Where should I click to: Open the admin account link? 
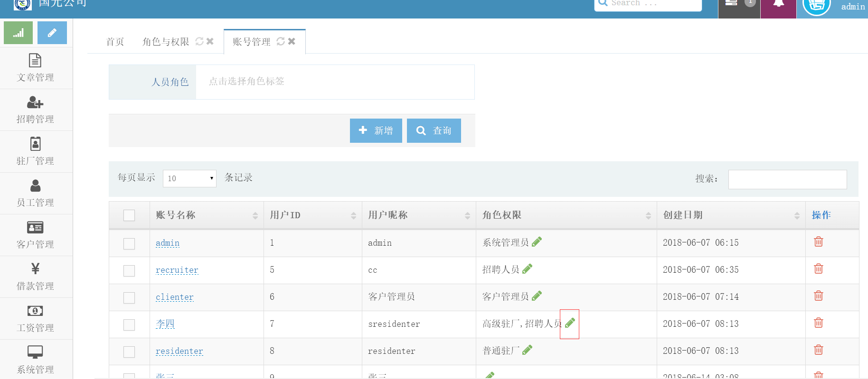[x=168, y=243]
